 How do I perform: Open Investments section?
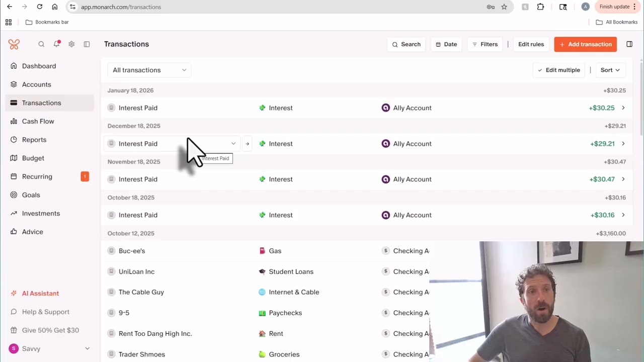point(50,213)
